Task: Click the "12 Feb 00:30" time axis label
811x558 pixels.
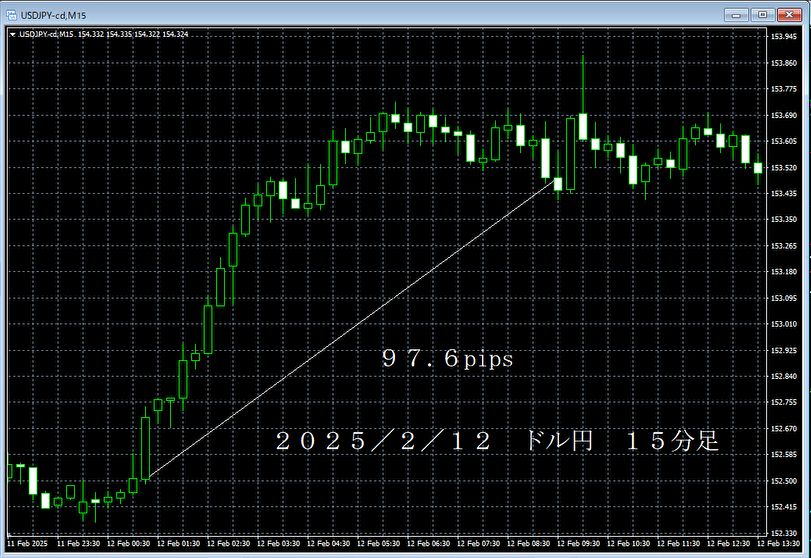Action: tap(128, 544)
